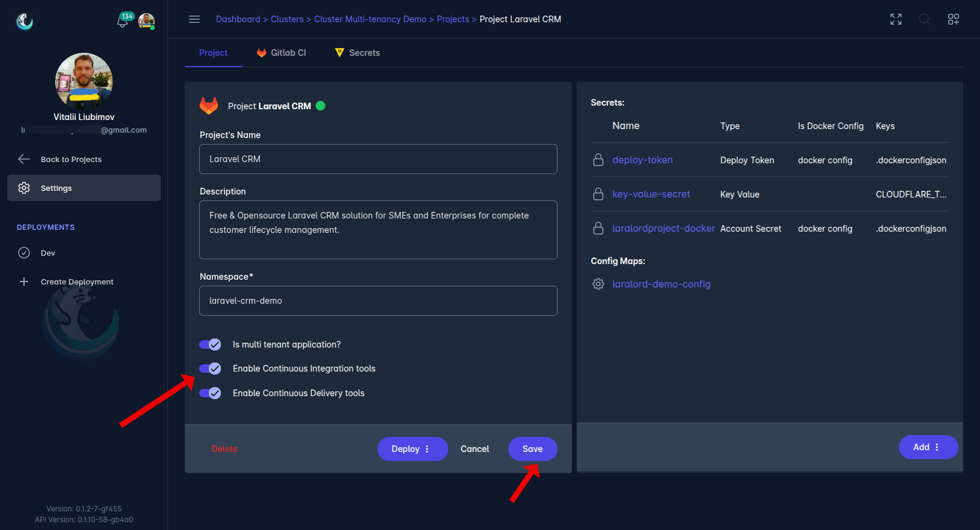Enter fullscreen mode with expand icon
The image size is (980, 530).
(896, 19)
